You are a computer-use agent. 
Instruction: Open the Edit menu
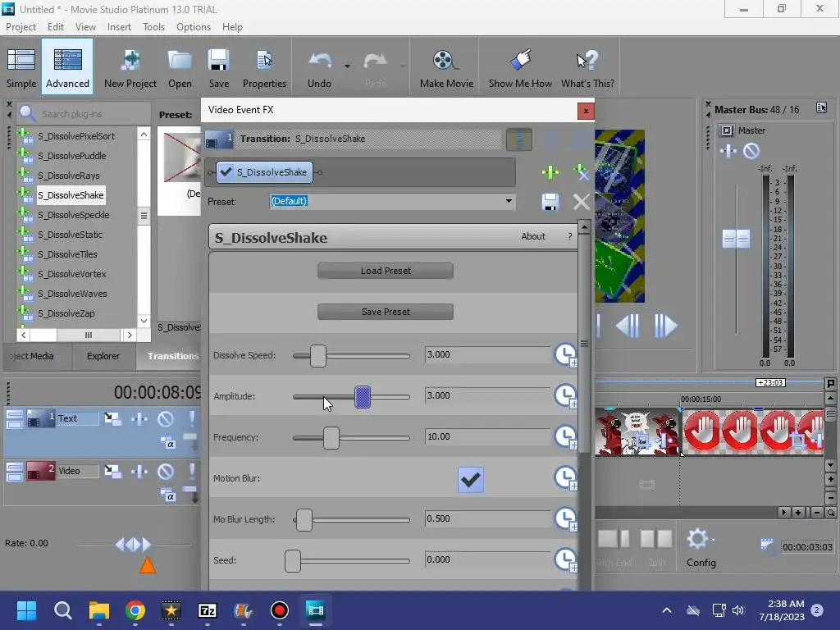click(x=55, y=27)
